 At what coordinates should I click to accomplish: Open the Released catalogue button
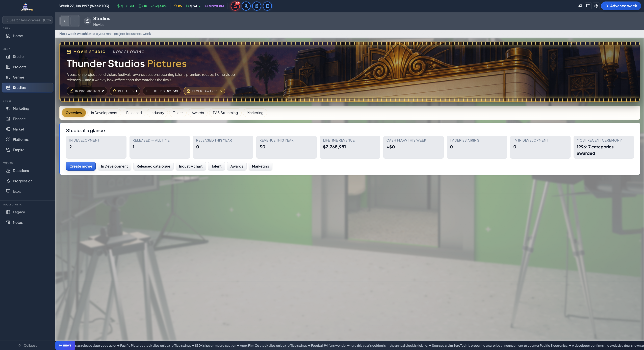(x=153, y=166)
